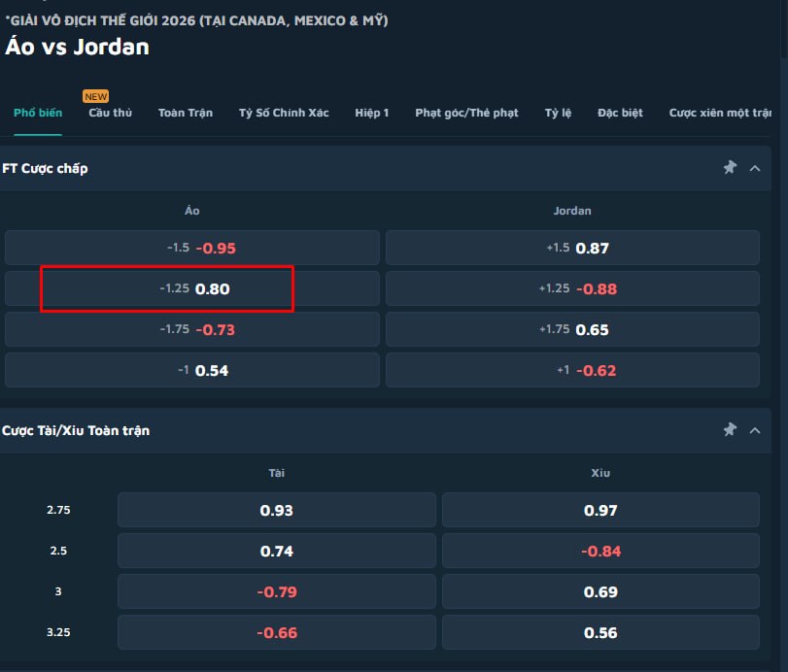Bet Áo handicap -1 at 0.54
The image size is (788, 672).
[192, 370]
